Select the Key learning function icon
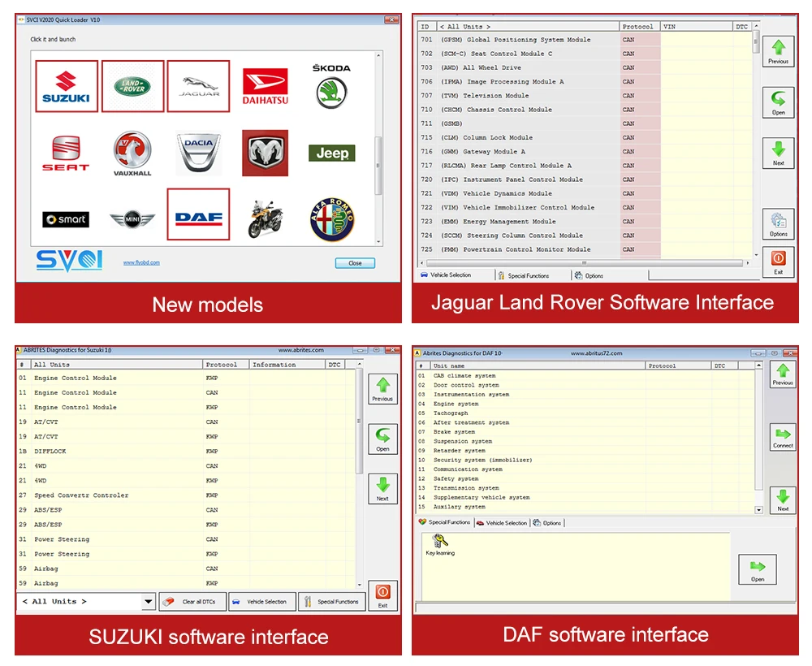Viewport: 812px width, 666px height. (x=440, y=545)
